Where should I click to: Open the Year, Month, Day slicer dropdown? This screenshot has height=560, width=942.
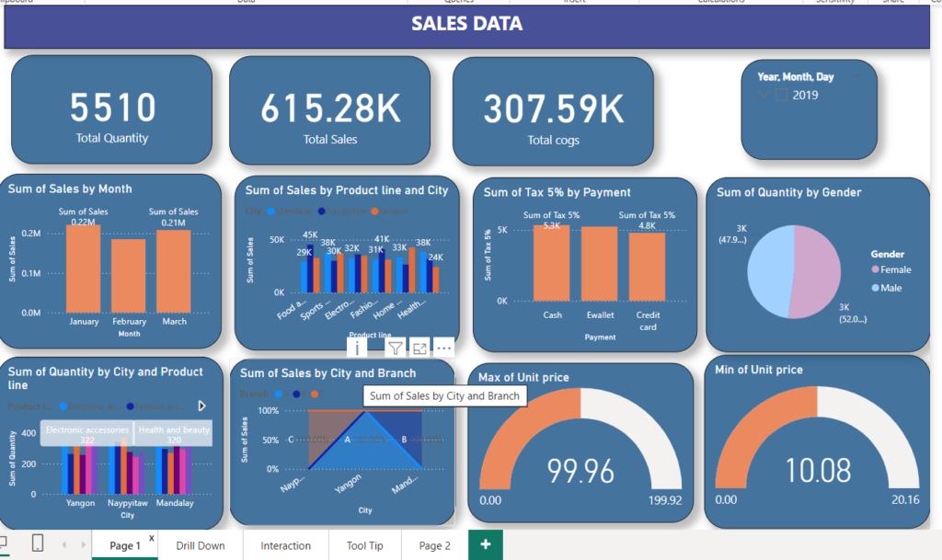click(857, 77)
